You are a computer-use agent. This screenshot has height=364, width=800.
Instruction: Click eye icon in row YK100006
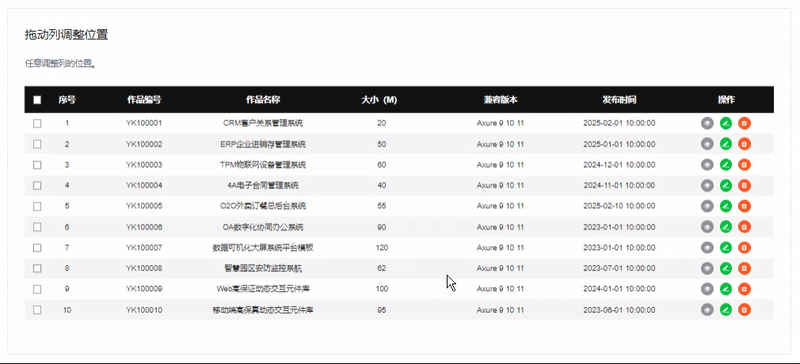707,227
